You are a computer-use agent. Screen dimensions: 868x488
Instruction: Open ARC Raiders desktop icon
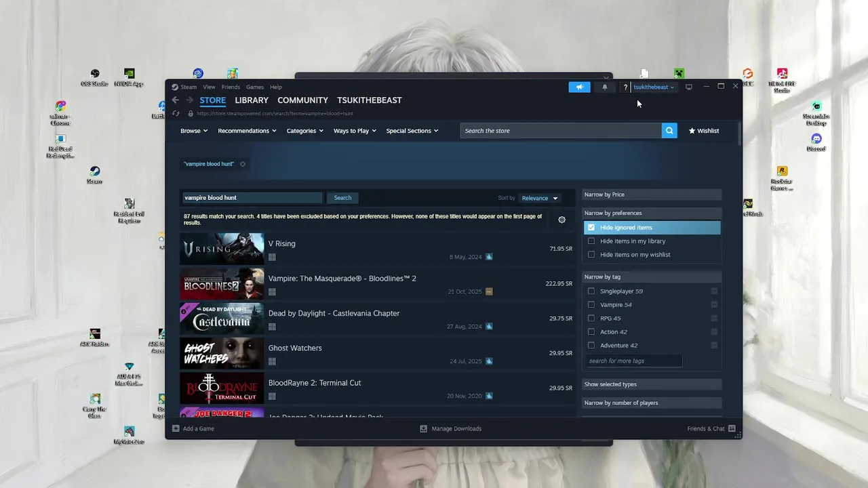tap(95, 338)
